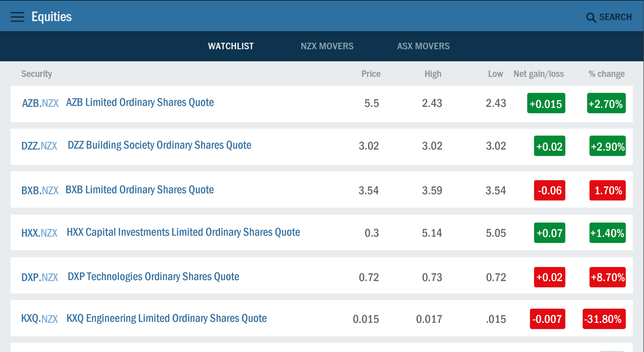644x352 pixels.
Task: Switch to the ASX MOVERS tab
Action: pyautogui.click(x=423, y=46)
